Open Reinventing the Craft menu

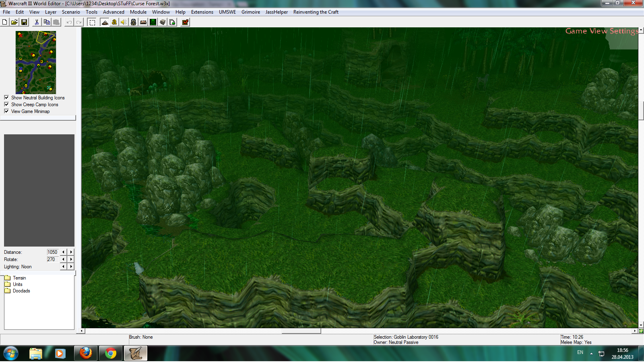pos(316,12)
